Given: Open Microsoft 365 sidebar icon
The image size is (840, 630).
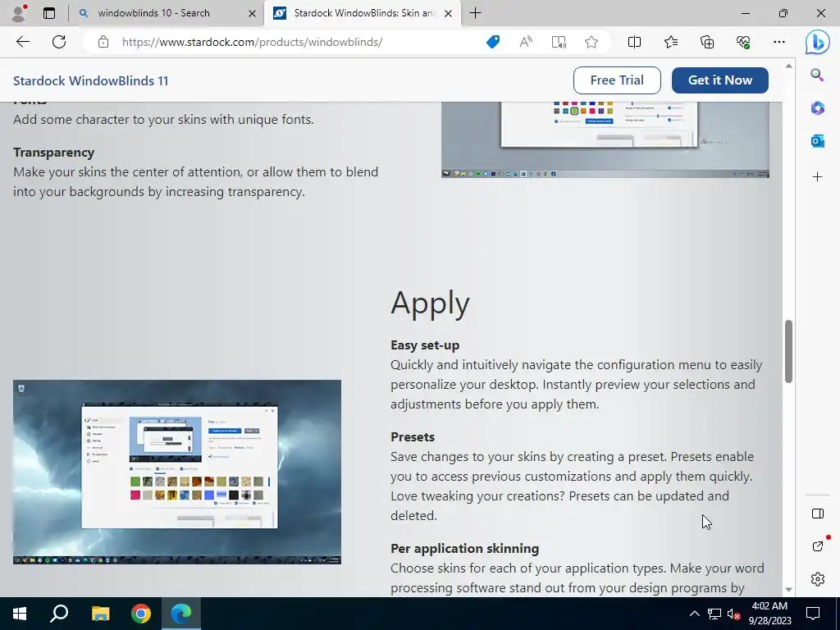Looking at the screenshot, I should (817, 108).
